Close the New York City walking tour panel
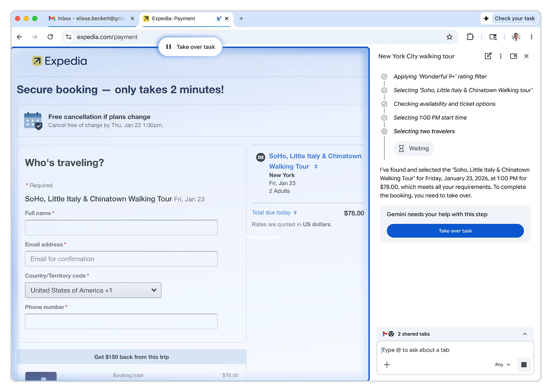Screen dimensions: 551x392 click(x=526, y=56)
